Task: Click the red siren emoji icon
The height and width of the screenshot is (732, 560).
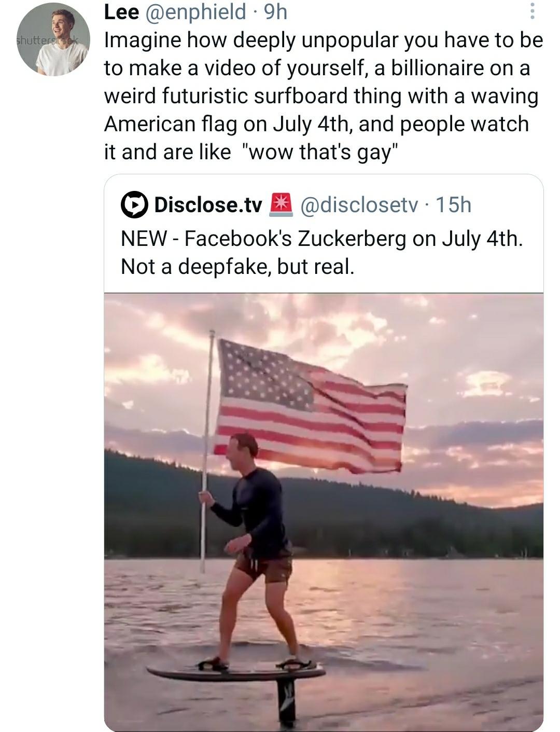Action: point(281,204)
